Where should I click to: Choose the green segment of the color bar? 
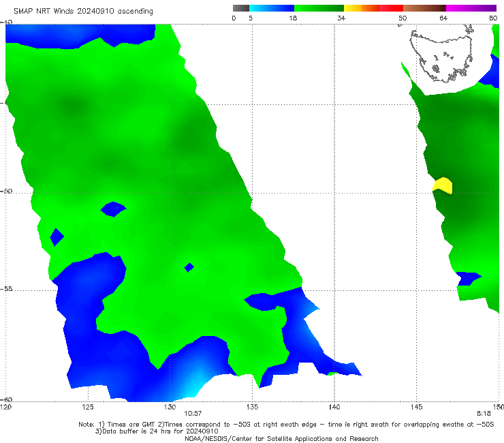tap(319, 8)
